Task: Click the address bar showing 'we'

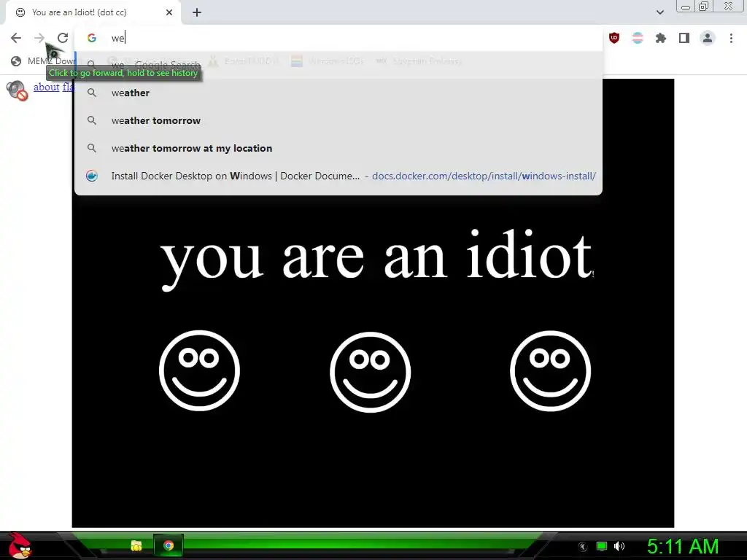Action: click(x=338, y=38)
